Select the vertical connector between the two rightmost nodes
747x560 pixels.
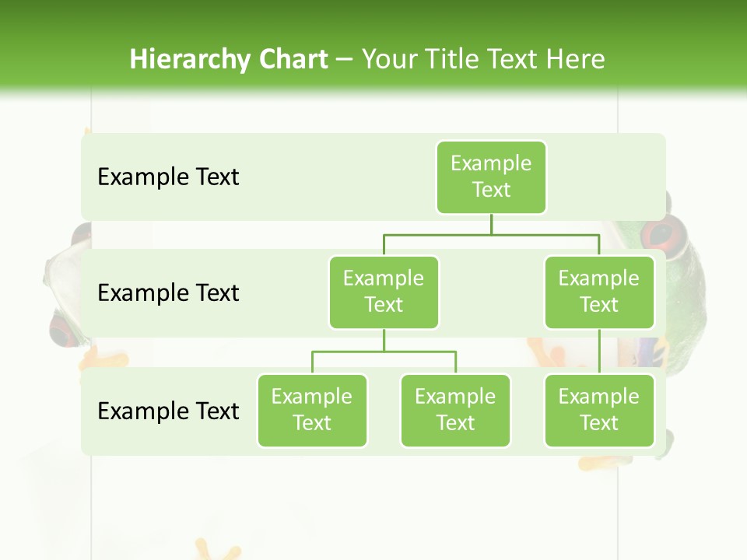tap(599, 352)
